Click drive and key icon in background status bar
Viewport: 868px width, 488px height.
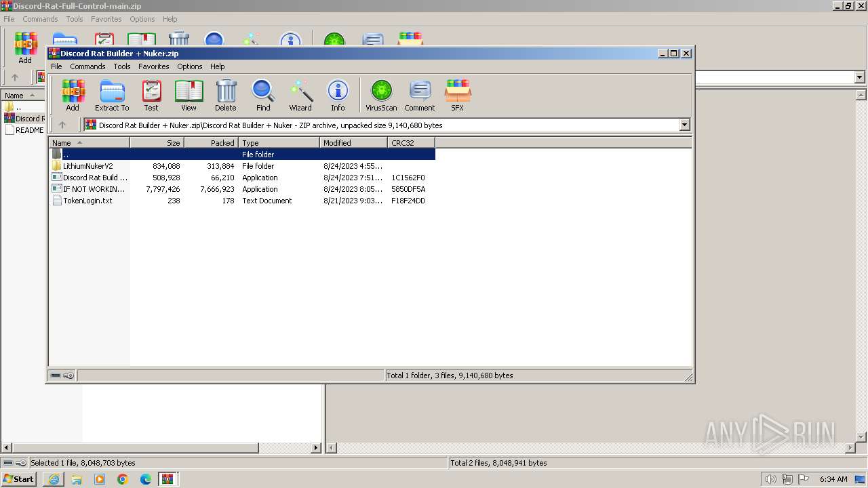pyautogui.click(x=14, y=463)
